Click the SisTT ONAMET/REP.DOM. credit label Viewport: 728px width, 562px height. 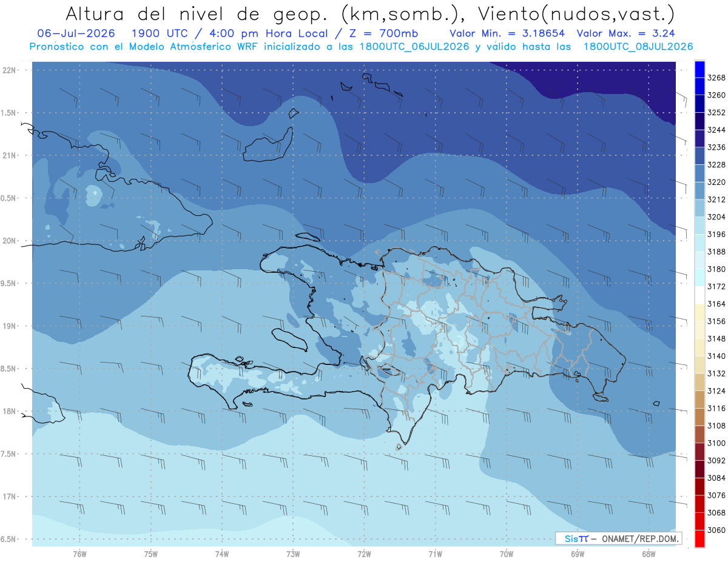tap(619, 538)
